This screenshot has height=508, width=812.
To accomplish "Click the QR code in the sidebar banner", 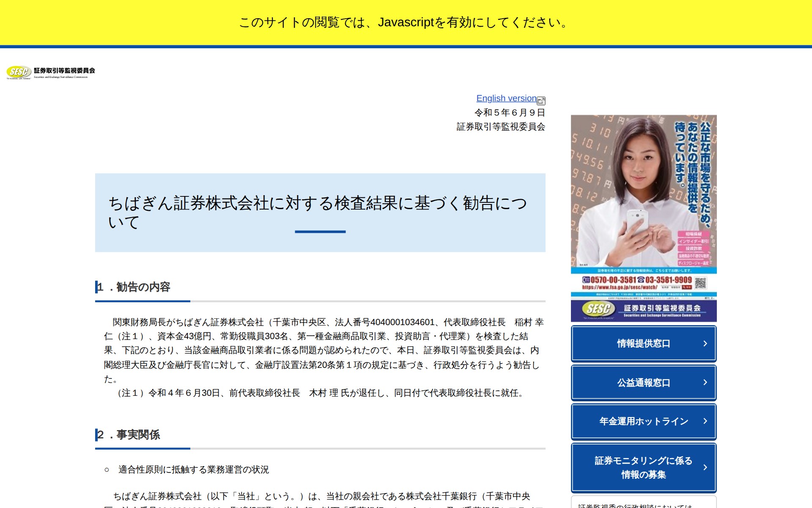I will (700, 283).
